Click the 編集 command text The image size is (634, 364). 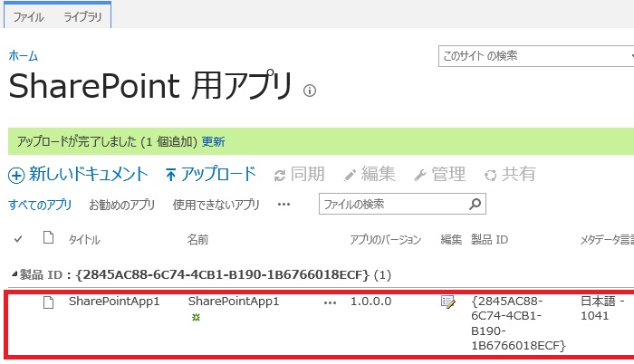tap(378, 175)
